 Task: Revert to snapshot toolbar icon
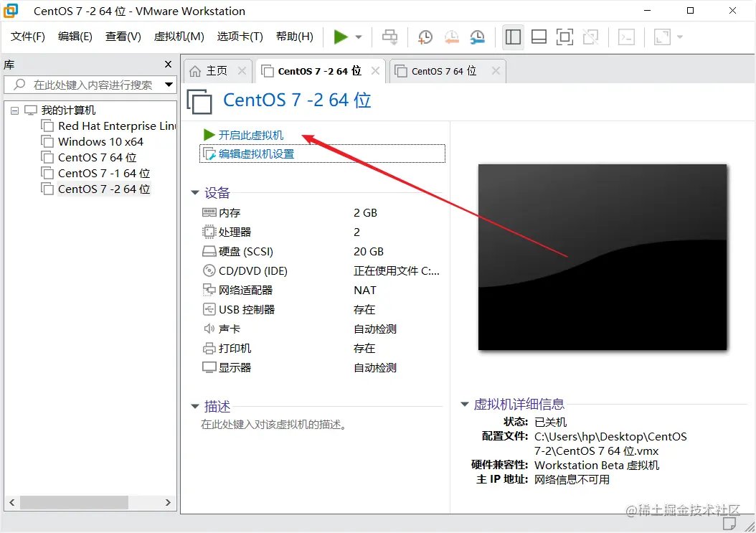click(x=451, y=37)
